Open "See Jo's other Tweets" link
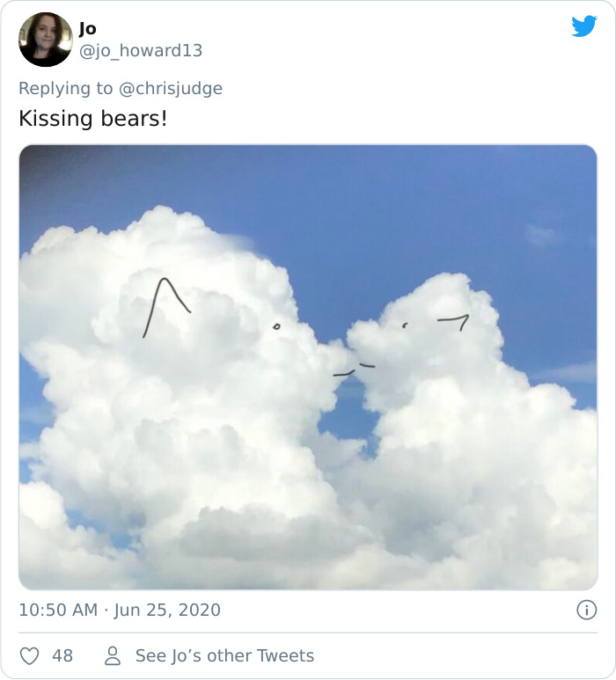Viewport: 616px width, 680px height. (224, 655)
